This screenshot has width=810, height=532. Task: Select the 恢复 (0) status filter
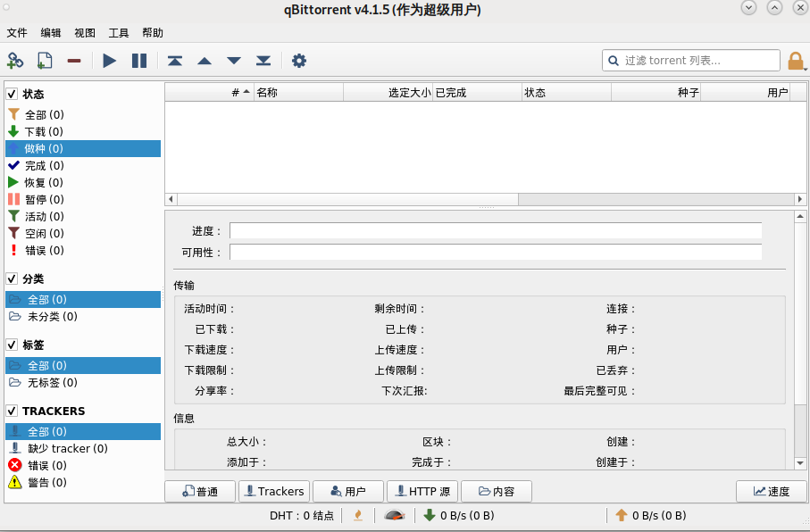83,182
